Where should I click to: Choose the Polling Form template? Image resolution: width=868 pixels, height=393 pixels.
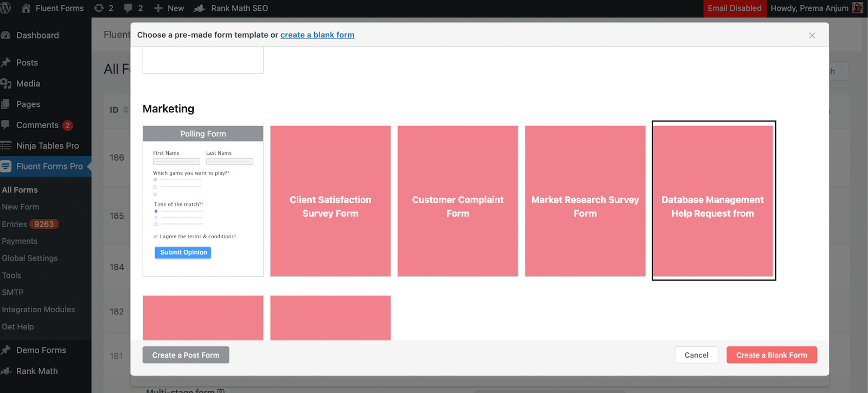point(203,201)
